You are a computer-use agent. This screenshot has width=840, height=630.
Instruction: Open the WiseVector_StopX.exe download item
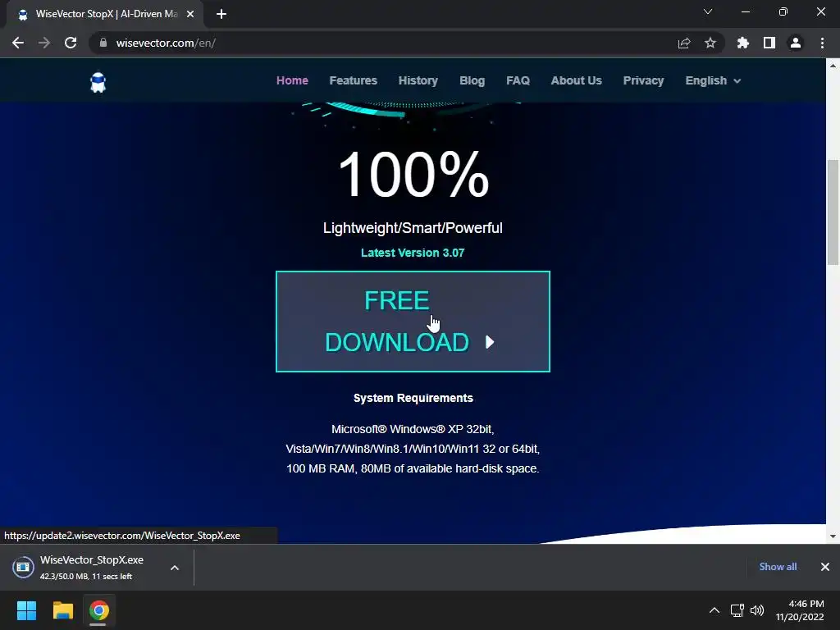point(91,567)
